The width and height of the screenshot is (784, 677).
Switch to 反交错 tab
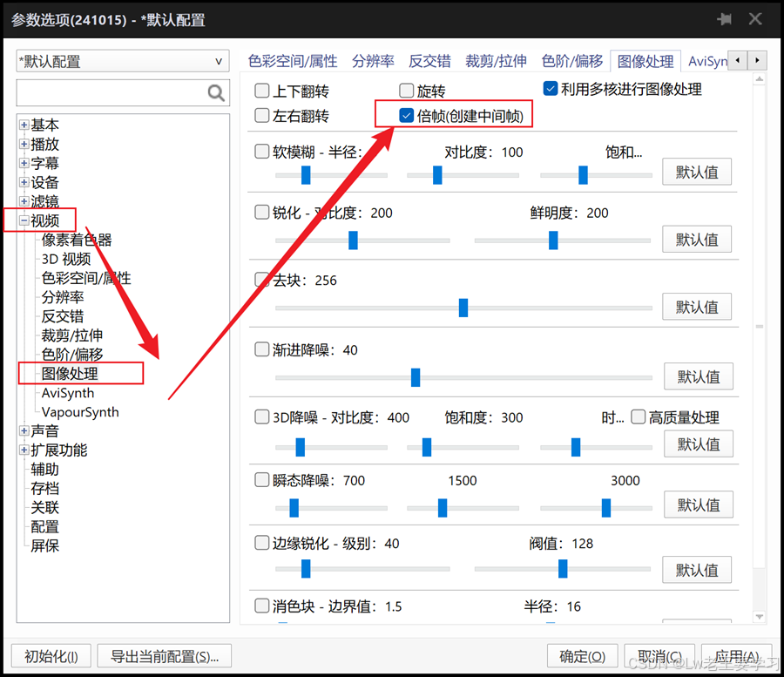tap(429, 62)
